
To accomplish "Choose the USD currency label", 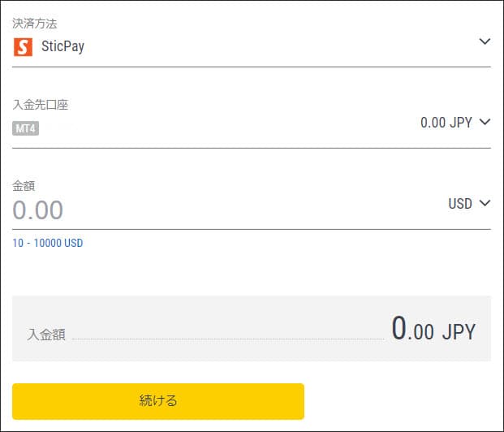I will [459, 204].
